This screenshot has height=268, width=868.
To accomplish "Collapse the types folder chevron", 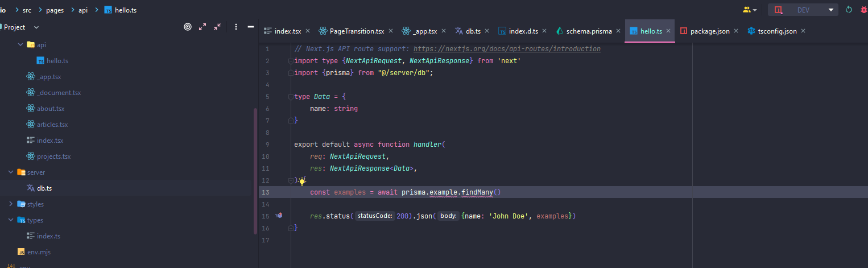I will (11, 220).
